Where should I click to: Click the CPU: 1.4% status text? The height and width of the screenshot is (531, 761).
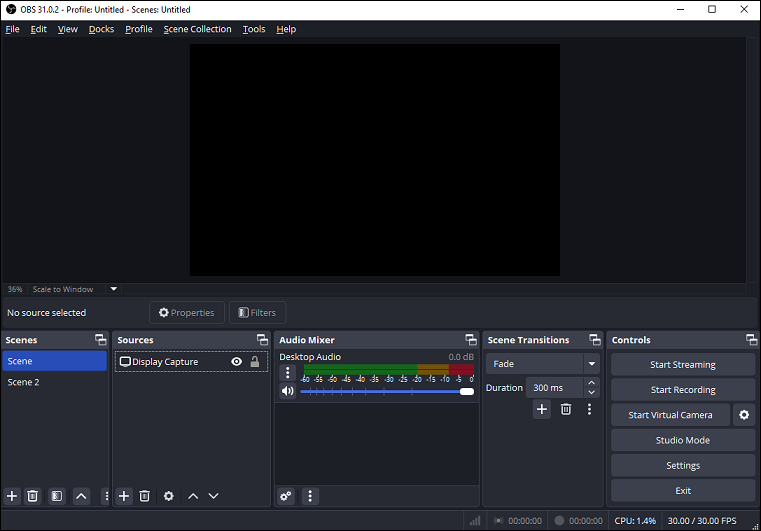tap(635, 521)
